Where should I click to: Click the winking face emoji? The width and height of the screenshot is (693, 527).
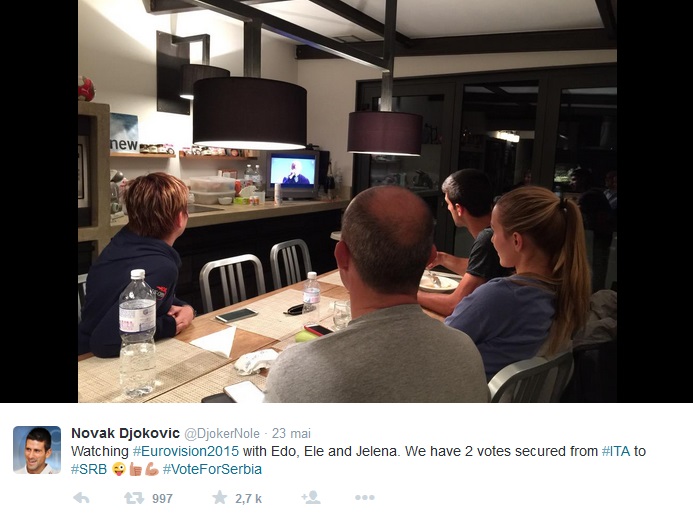118,469
